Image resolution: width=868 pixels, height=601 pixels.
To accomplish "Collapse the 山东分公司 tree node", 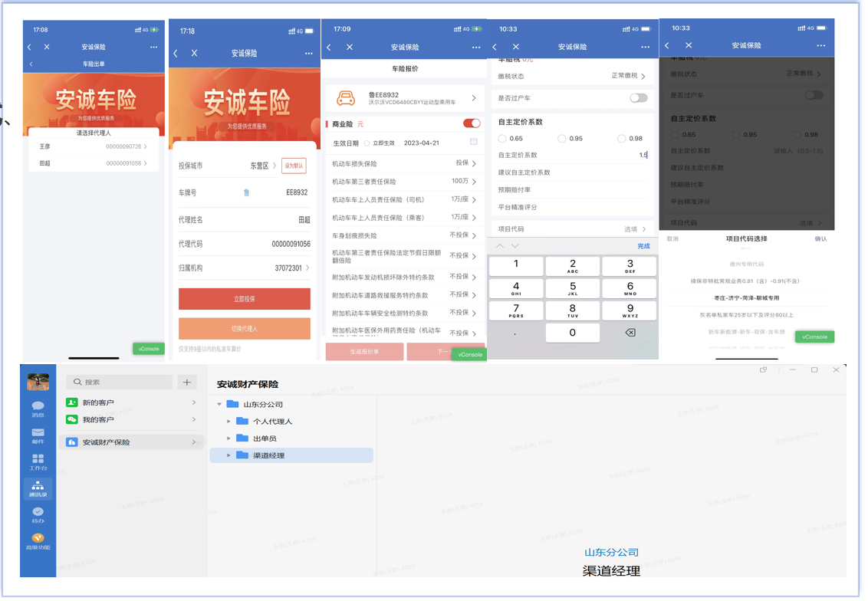I will (220, 405).
